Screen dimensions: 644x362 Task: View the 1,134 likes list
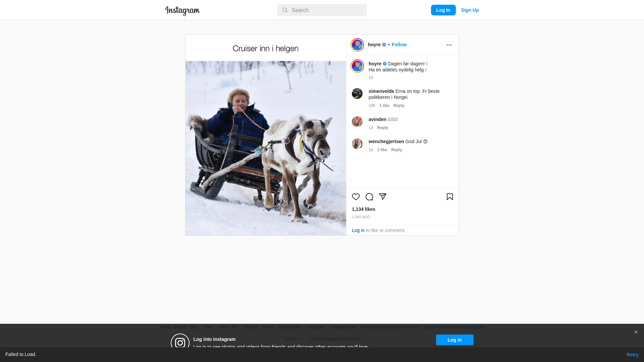(364, 209)
